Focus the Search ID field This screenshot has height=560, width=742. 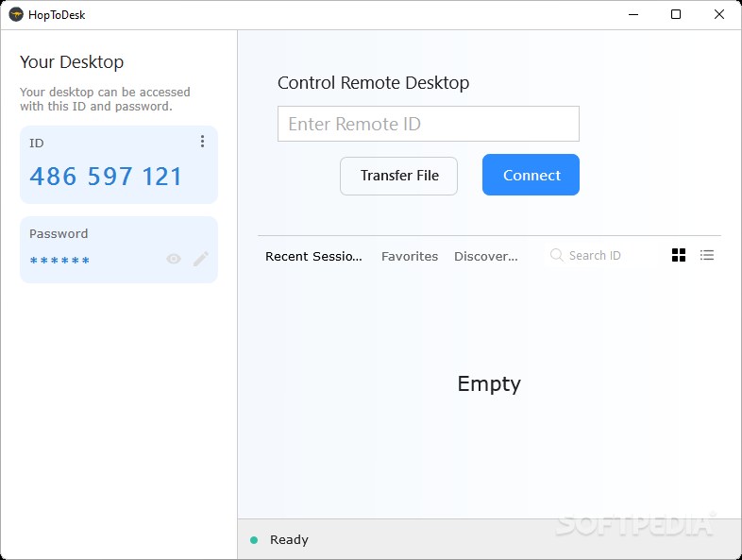pyautogui.click(x=601, y=256)
